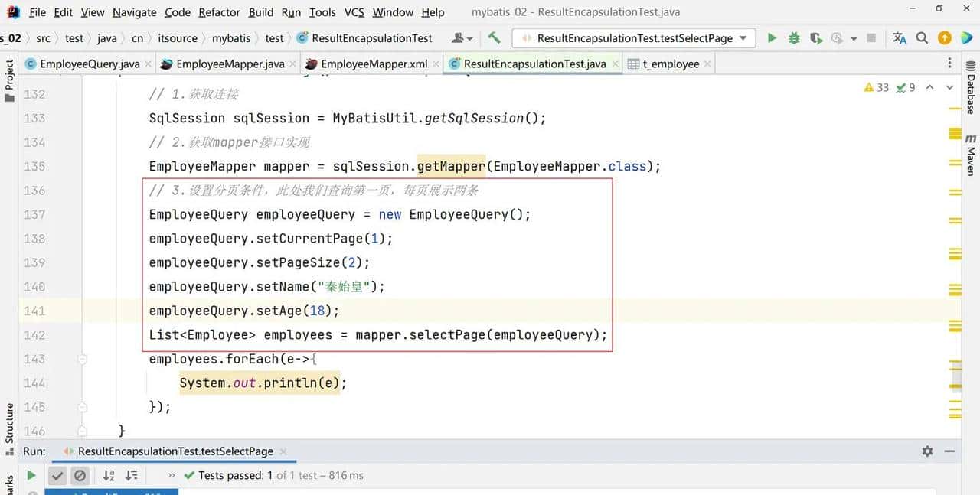Collapse the forEach lambda block on line 143

pos(82,359)
